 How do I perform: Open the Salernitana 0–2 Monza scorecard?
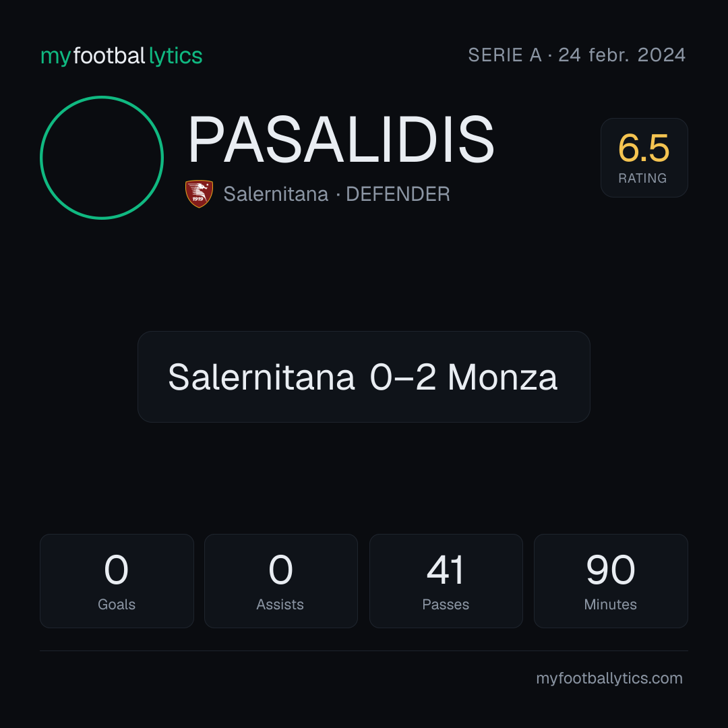tap(363, 377)
